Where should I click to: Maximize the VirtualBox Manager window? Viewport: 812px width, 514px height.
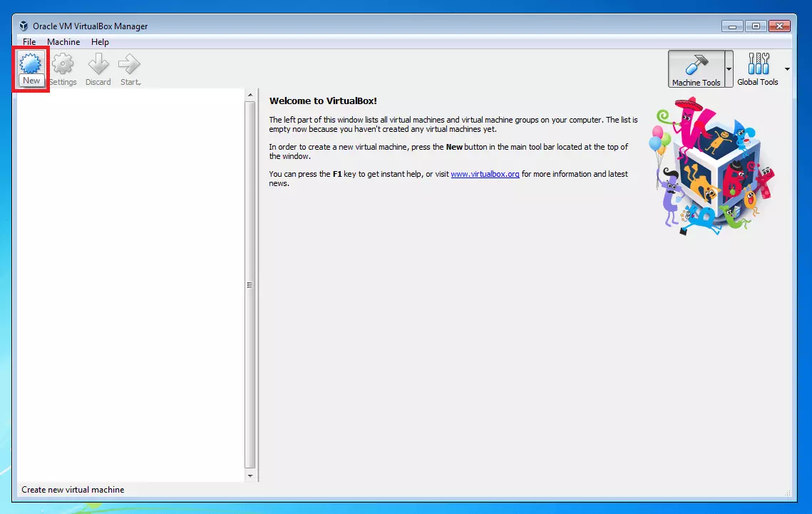(756, 26)
